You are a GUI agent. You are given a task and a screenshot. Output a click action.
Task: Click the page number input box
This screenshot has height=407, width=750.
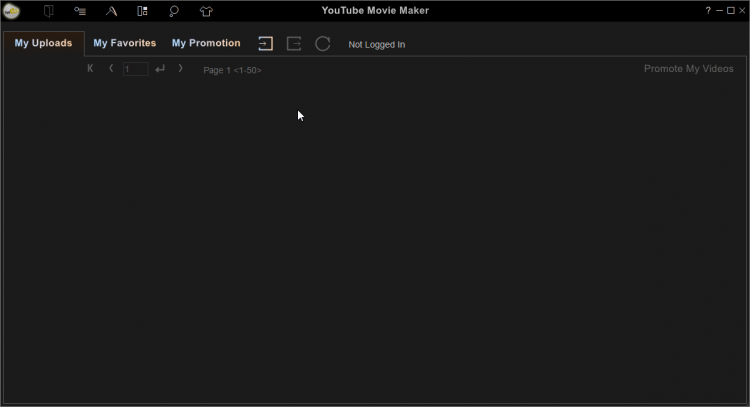point(135,69)
